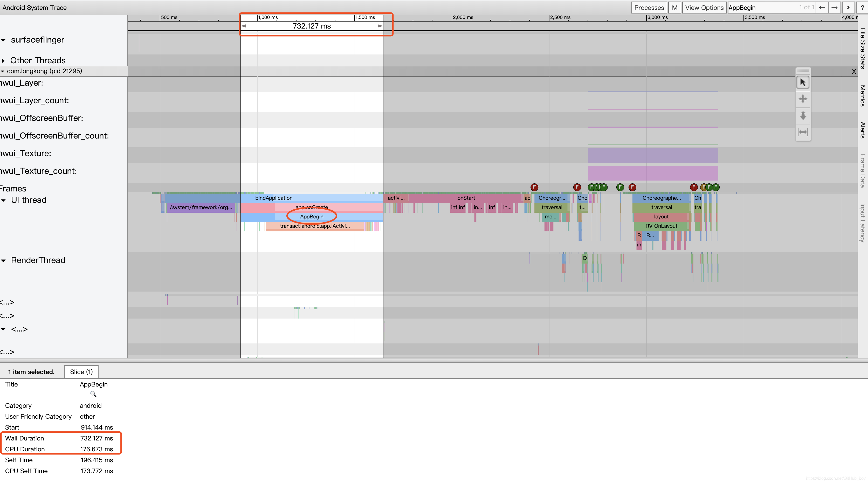Click the help question mark button
The width and height of the screenshot is (868, 483).
[862, 8]
